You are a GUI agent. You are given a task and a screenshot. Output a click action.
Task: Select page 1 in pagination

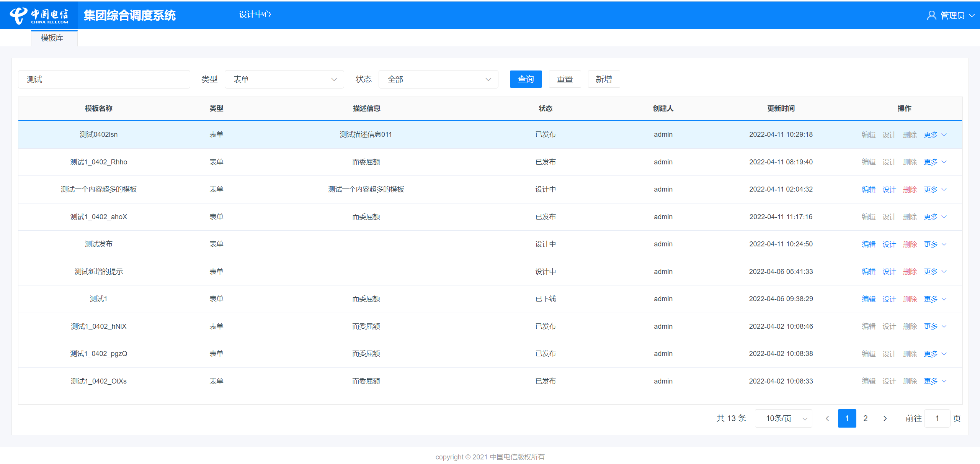(x=847, y=418)
